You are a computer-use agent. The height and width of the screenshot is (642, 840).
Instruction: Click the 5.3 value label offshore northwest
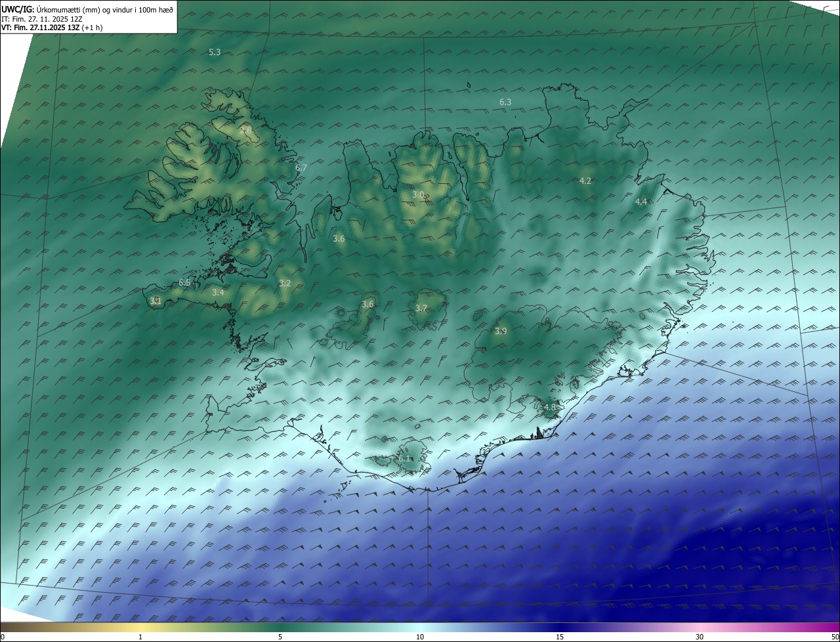[215, 52]
